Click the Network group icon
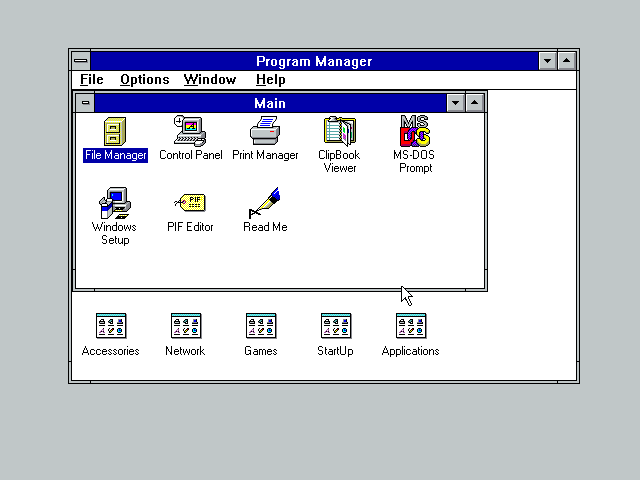Image resolution: width=640 pixels, height=480 pixels. [186, 326]
